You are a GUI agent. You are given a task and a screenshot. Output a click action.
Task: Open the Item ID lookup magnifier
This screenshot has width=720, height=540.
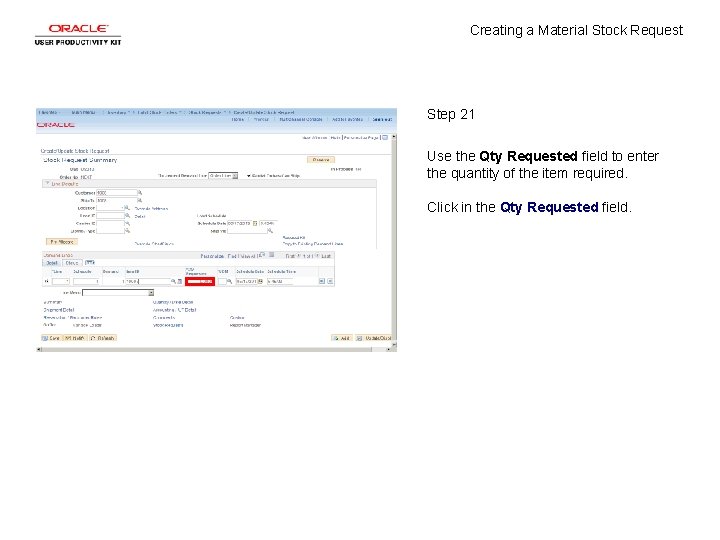coord(173,281)
